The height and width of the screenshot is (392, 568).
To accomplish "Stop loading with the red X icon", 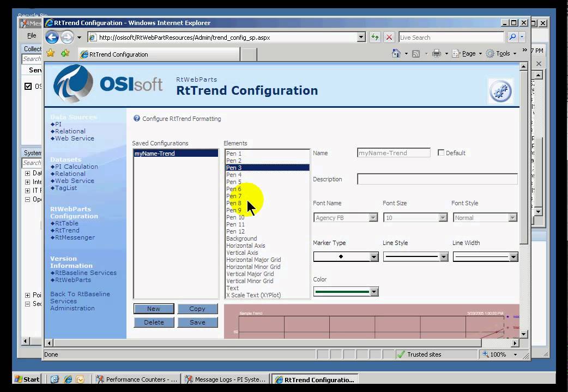I will coord(389,37).
